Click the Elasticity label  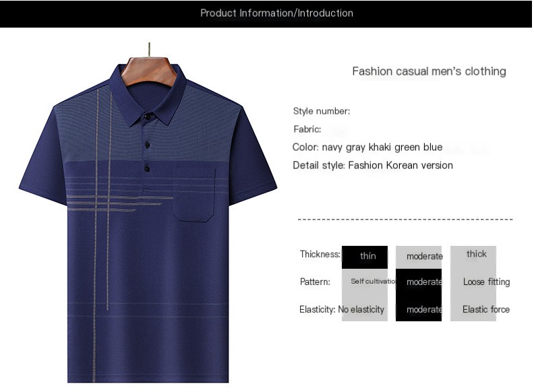pos(317,309)
